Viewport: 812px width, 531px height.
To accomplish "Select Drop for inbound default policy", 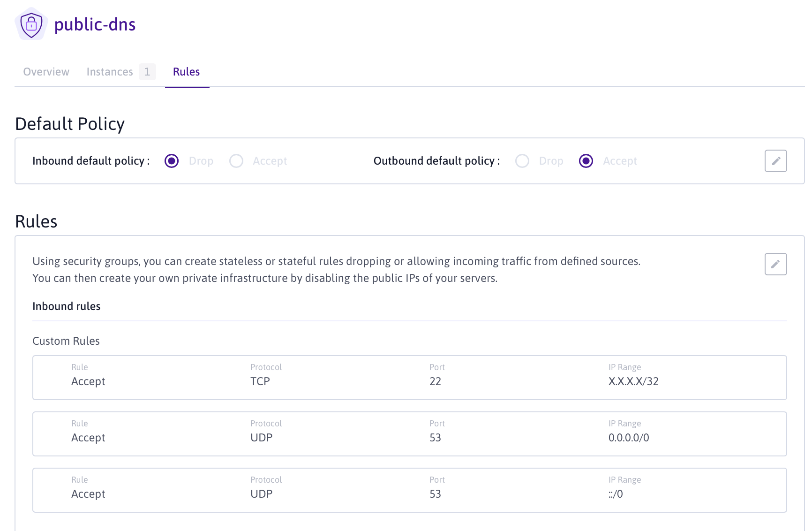I will tap(172, 161).
